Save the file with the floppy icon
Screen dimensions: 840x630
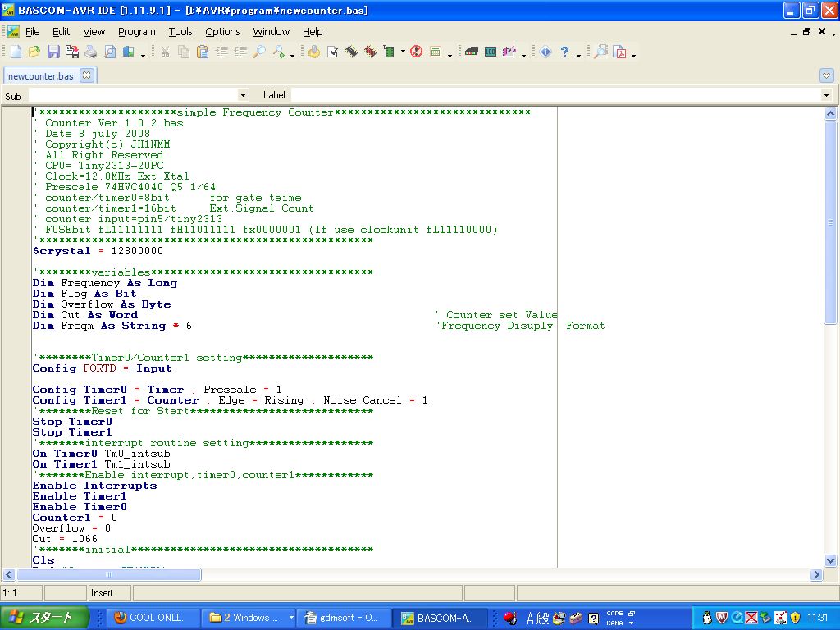click(53, 52)
